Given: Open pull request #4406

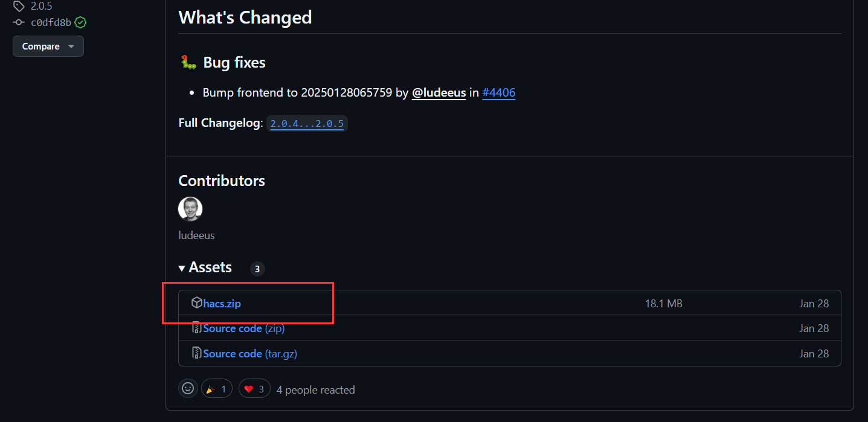Looking at the screenshot, I should point(498,93).
